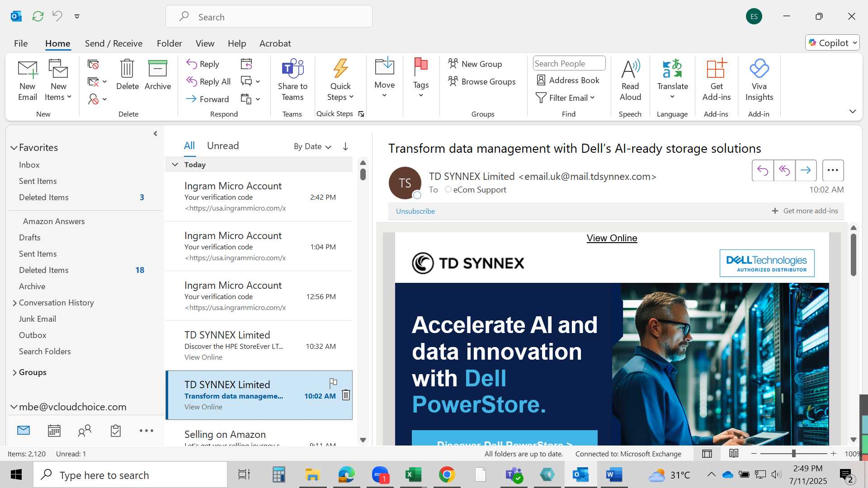Open the Help tab

point(237,43)
